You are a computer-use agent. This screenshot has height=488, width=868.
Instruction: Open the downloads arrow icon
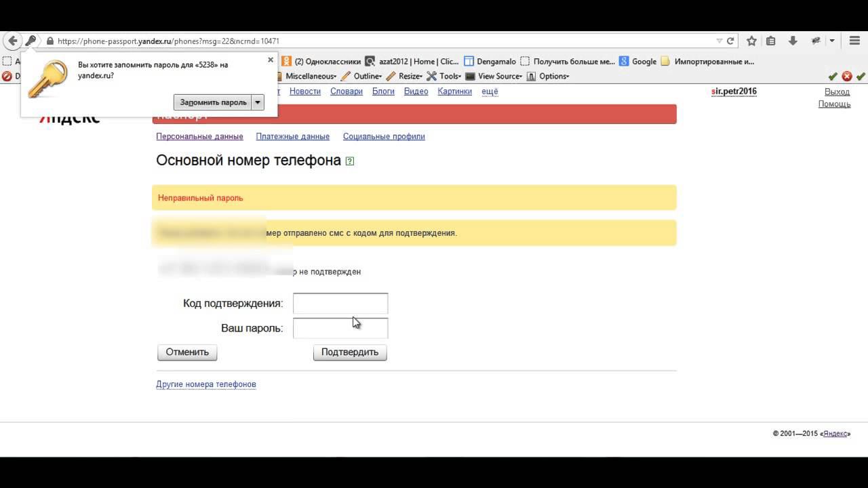[x=793, y=41]
